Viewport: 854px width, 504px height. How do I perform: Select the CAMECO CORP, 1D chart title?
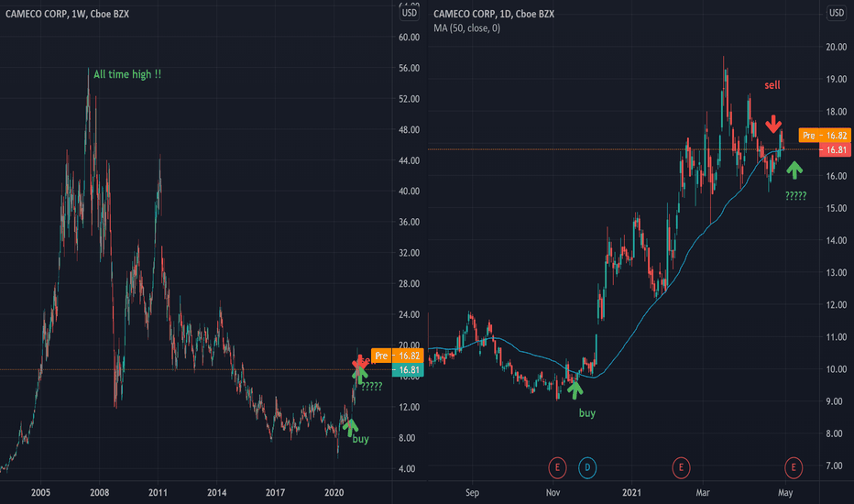(x=494, y=14)
